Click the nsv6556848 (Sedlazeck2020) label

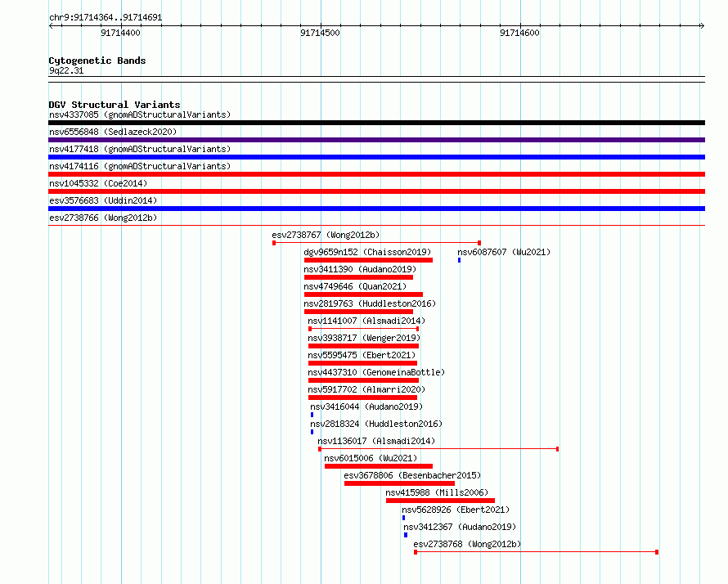pos(113,132)
